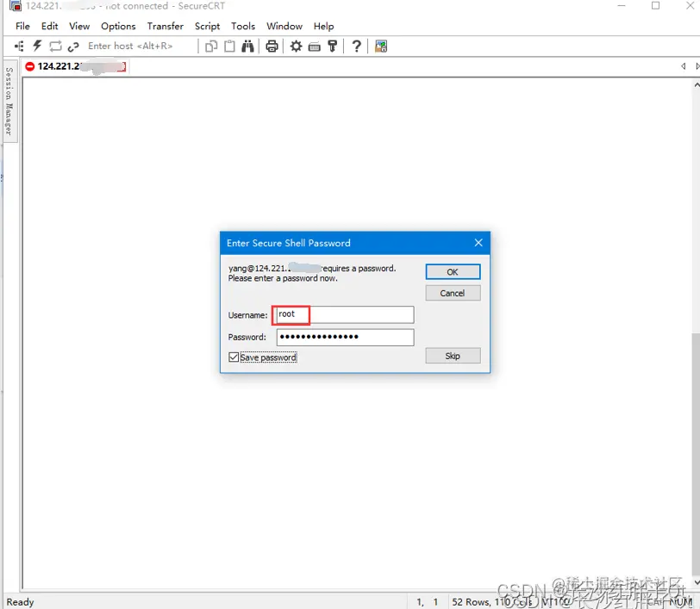
Task: Click the Help question mark icon
Action: (356, 46)
